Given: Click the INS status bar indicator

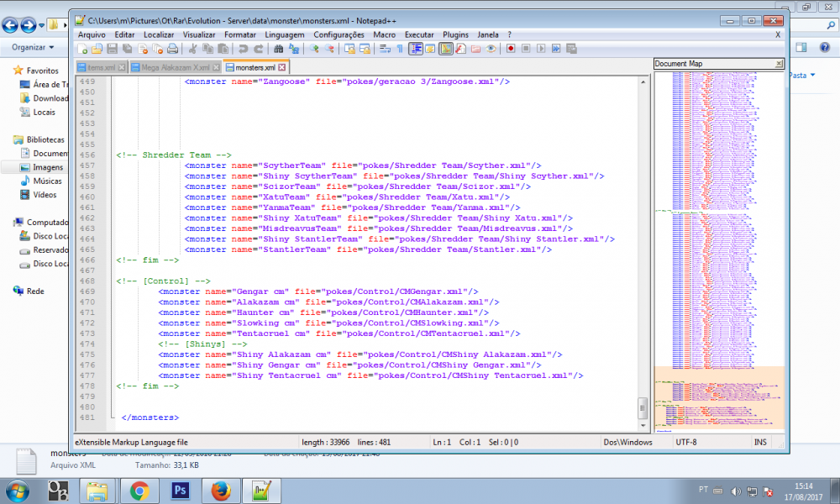Looking at the screenshot, I should (760, 443).
